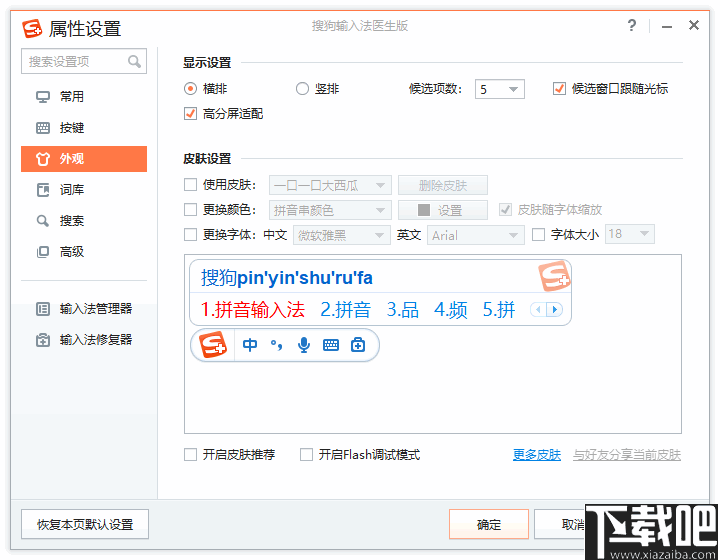Open 常用 settings page
The height and width of the screenshot is (560, 720).
click(84, 97)
